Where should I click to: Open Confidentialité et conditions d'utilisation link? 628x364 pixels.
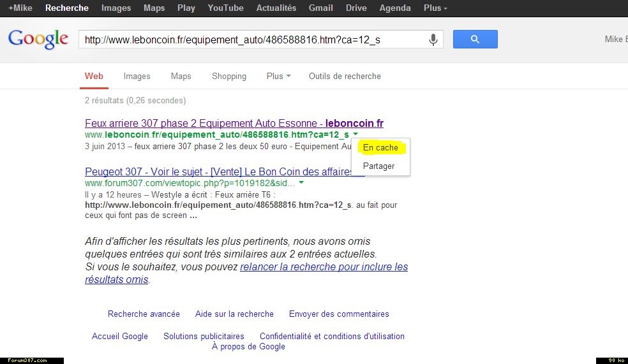(x=332, y=337)
